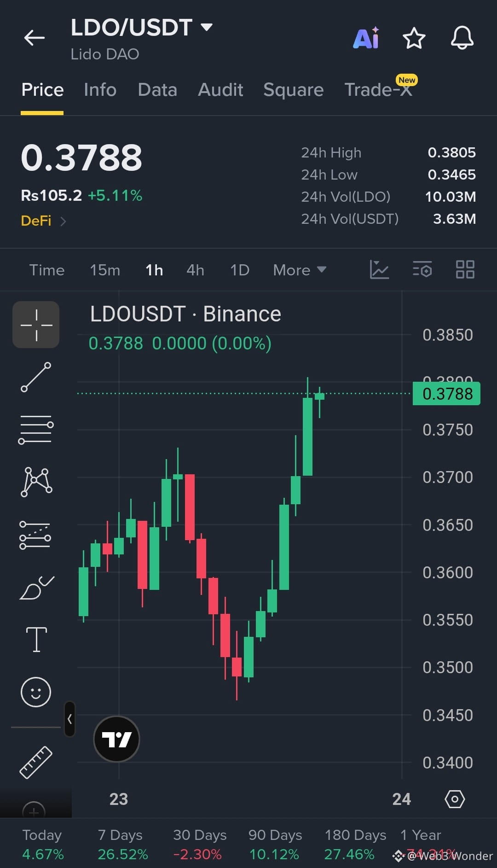Open the hexagon chart settings icon
The height and width of the screenshot is (868, 497).
[455, 799]
